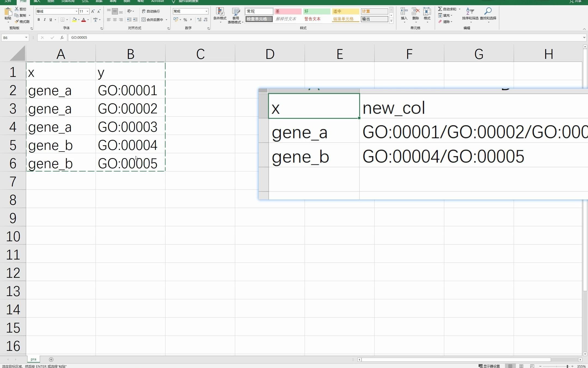Switch to the pra sheet tab
Viewport: 588px width, 368px height.
tap(33, 359)
